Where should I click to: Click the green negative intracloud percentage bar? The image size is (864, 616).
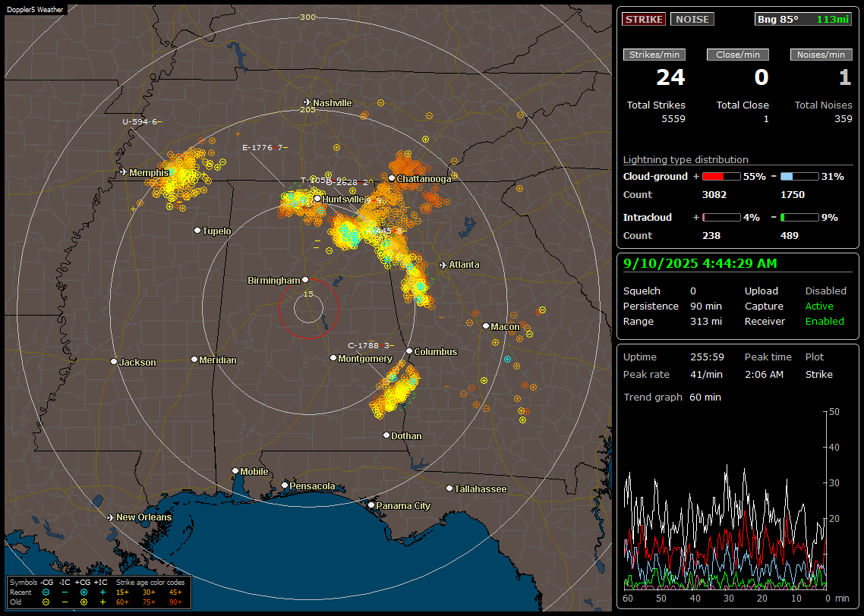point(799,218)
